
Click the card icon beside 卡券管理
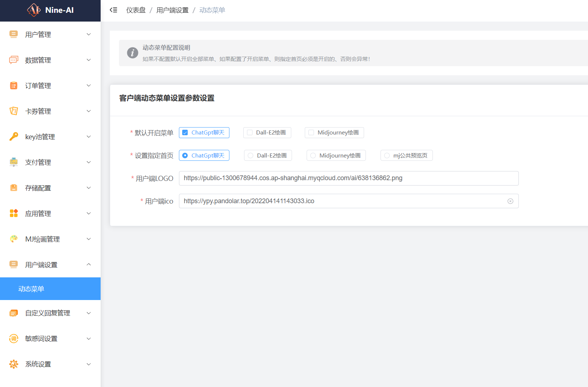[x=14, y=111]
